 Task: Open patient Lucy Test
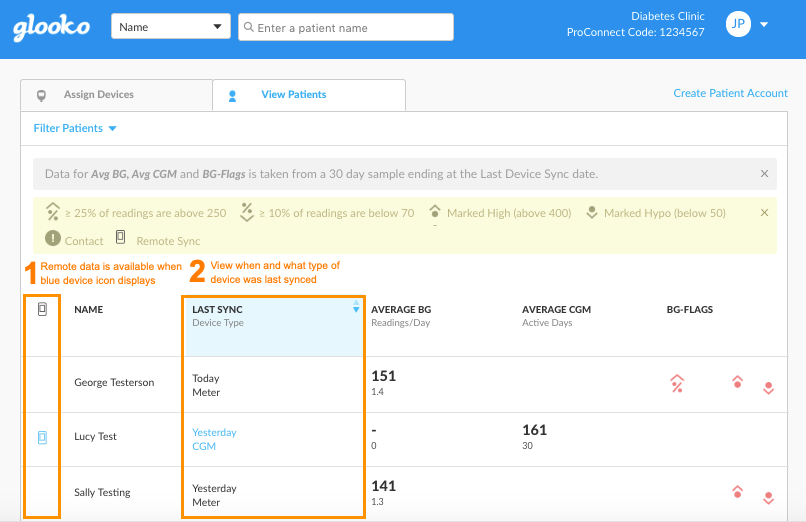96,436
